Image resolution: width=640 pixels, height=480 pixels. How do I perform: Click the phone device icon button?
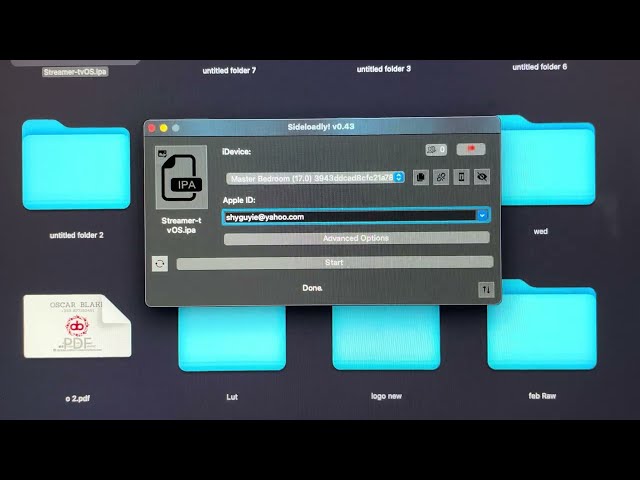(461, 177)
